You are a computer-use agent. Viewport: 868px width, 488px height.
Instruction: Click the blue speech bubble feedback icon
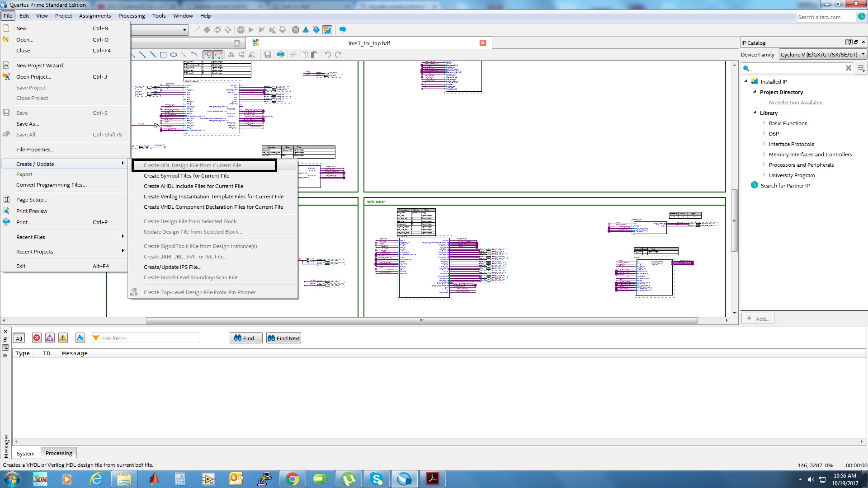click(343, 30)
